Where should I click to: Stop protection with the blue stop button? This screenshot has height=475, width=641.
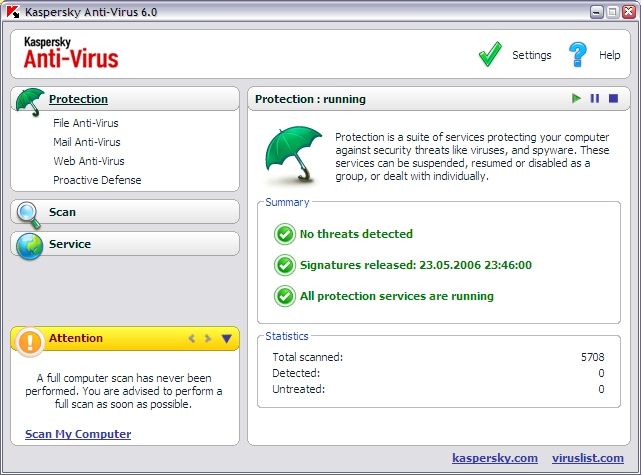pos(613,99)
